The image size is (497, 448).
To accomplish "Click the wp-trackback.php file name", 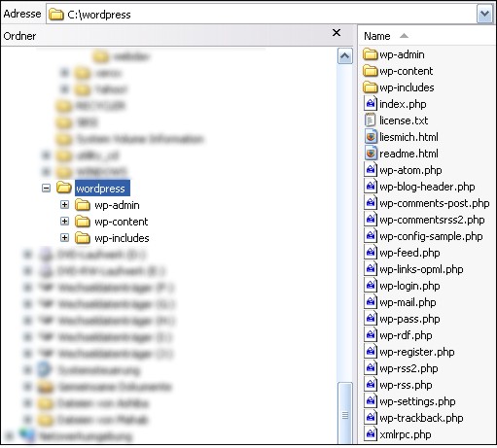I will point(421,418).
